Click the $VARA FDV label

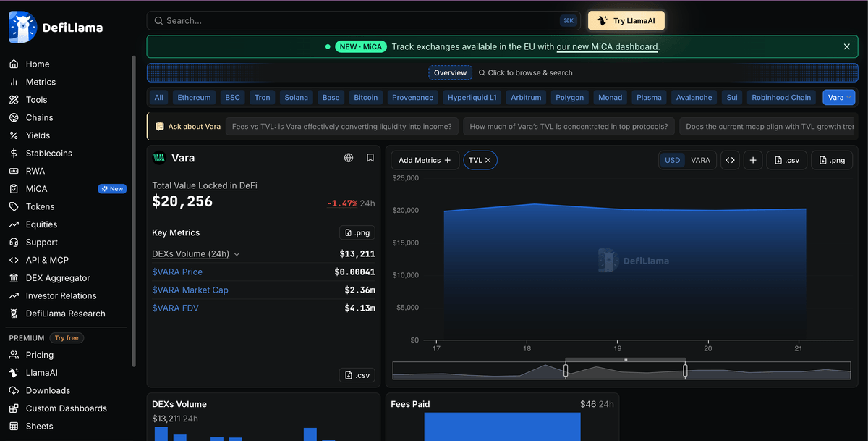[x=175, y=308]
